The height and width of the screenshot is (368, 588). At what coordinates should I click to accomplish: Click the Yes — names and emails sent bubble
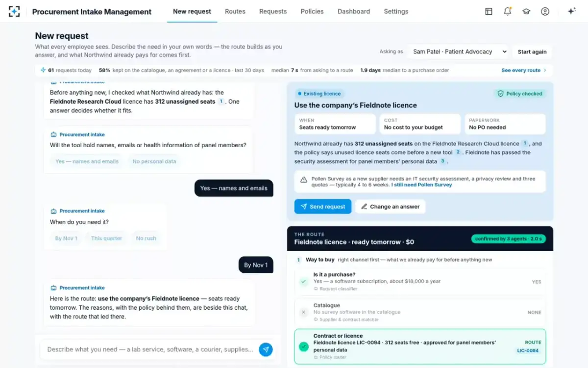(234, 188)
